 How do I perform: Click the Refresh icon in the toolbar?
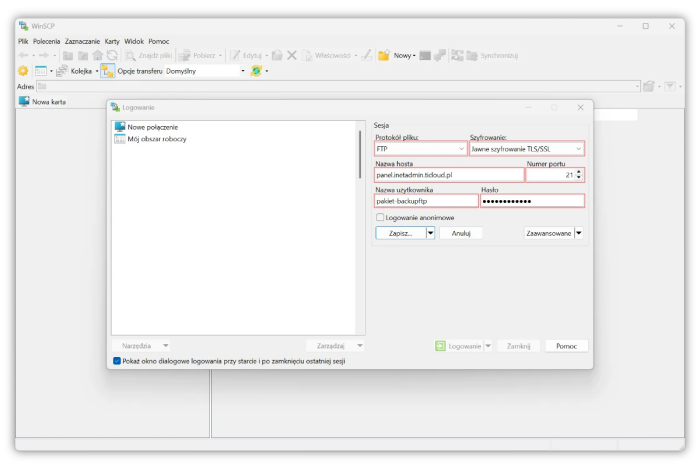coord(112,55)
